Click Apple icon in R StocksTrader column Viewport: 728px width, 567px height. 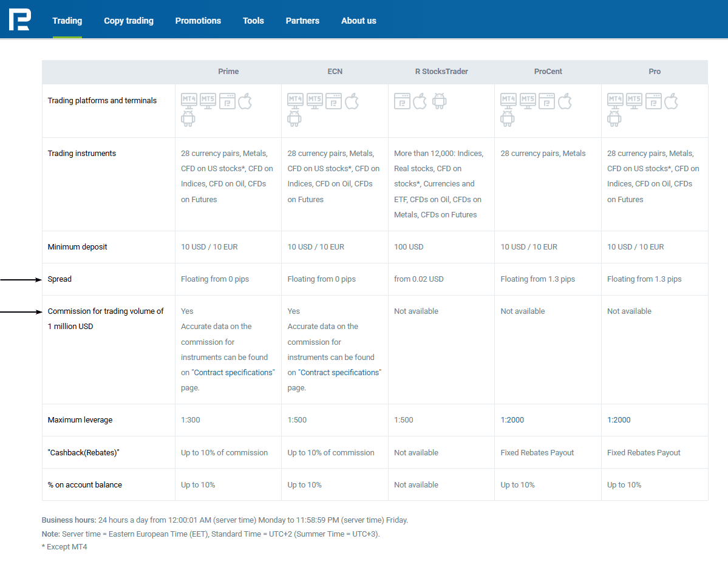click(x=420, y=101)
